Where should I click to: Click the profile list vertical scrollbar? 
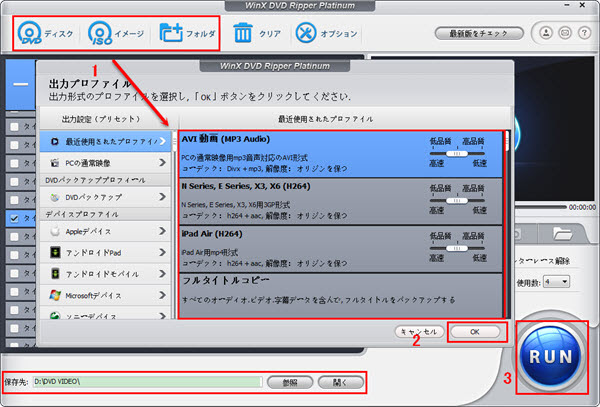click(507, 225)
